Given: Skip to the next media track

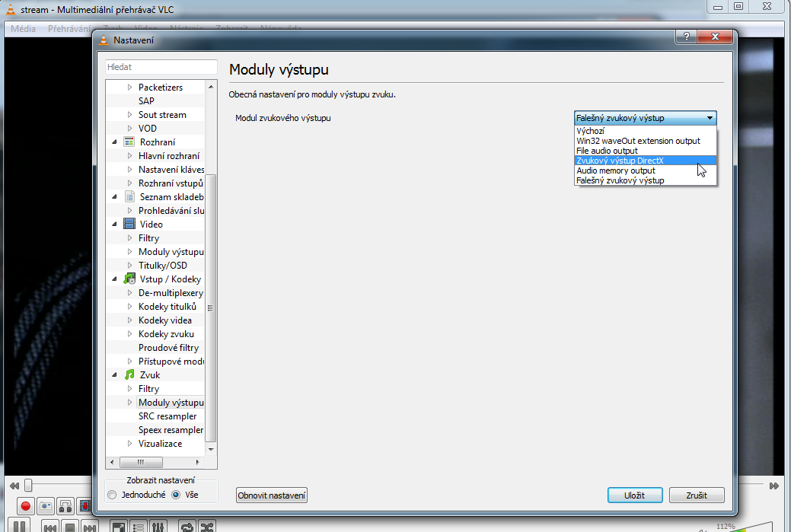Looking at the screenshot, I should pos(89,527).
